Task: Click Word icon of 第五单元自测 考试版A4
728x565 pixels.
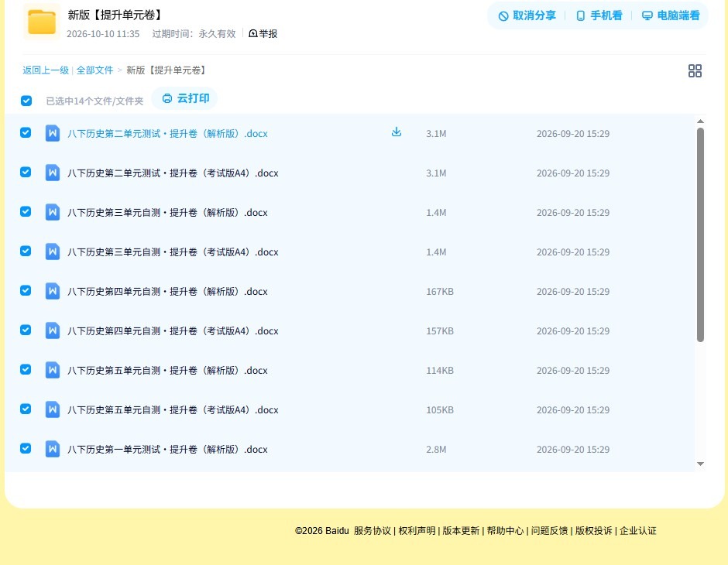Action: tap(53, 409)
